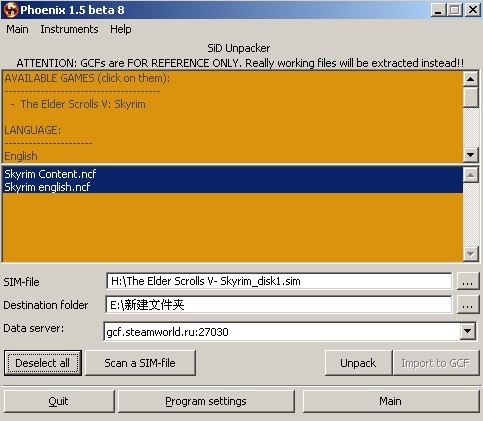
Task: Click into the Destination folder field
Action: [279, 305]
